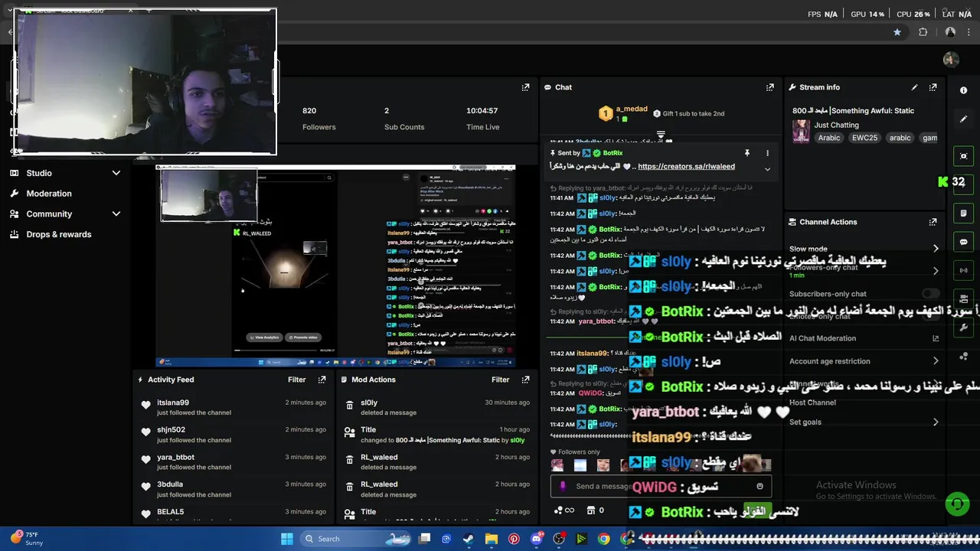This screenshot has width=980, height=551.
Task: Click the trash icon beside sl0ly's mod action
Action: [x=349, y=406]
